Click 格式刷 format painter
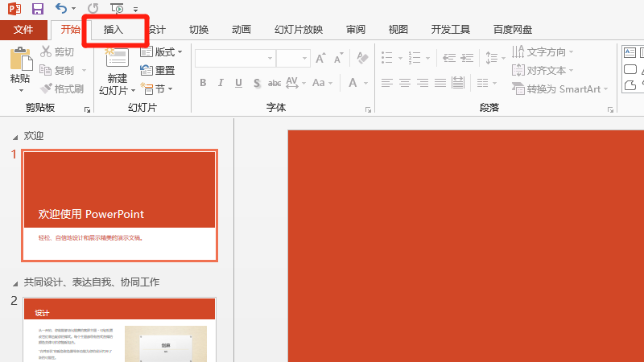Image resolution: width=644 pixels, height=362 pixels. (x=63, y=88)
